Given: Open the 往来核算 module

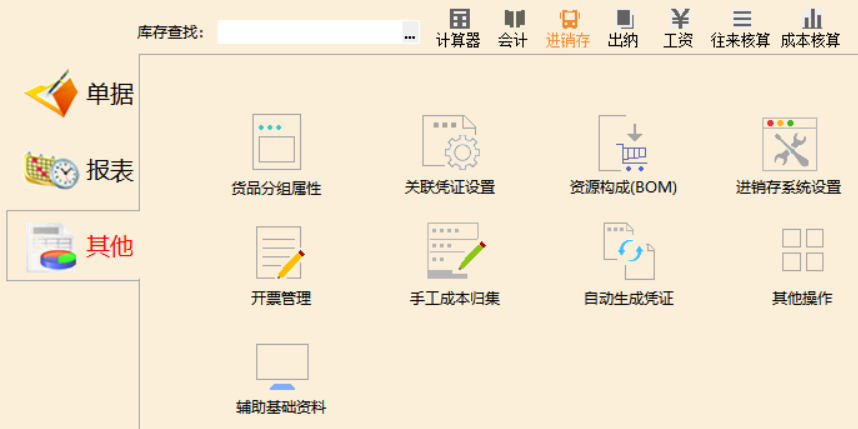Looking at the screenshot, I should [741, 29].
